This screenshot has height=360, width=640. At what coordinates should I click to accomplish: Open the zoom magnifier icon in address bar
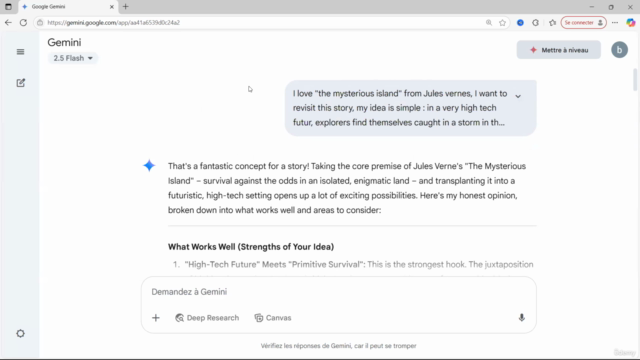click(x=489, y=22)
